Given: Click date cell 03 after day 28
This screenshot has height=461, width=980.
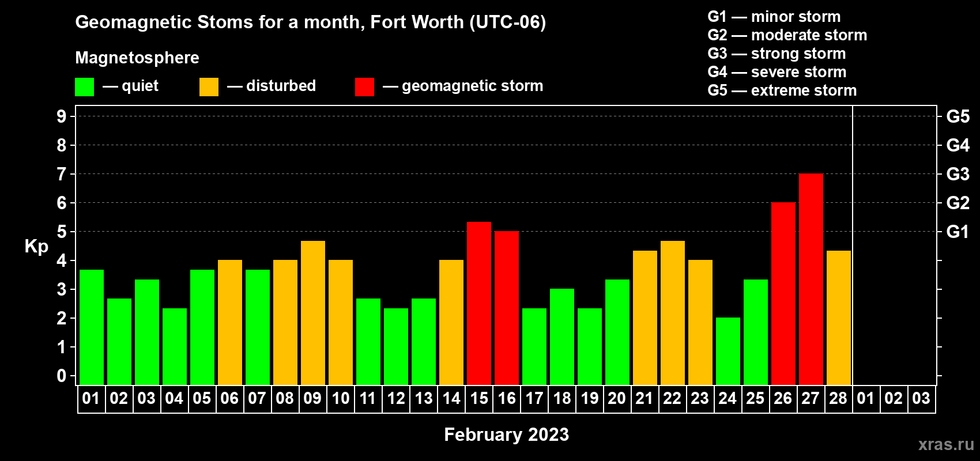Looking at the screenshot, I should coord(921,399).
